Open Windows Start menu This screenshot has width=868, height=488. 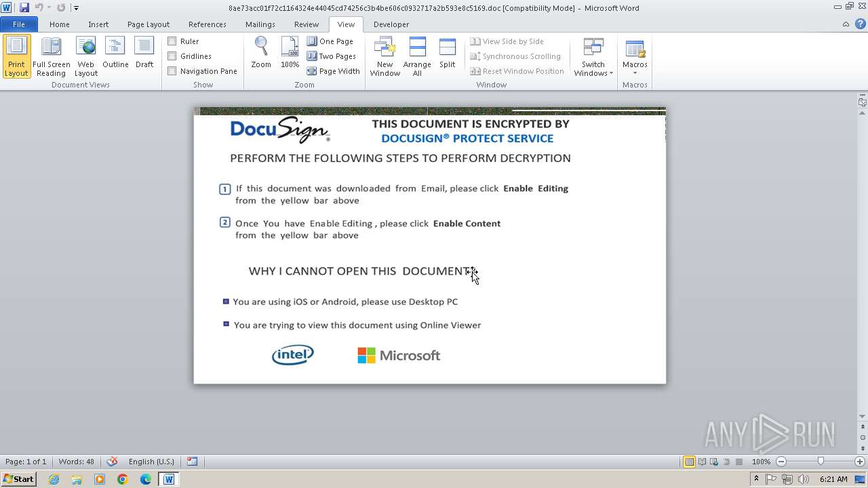coord(18,479)
